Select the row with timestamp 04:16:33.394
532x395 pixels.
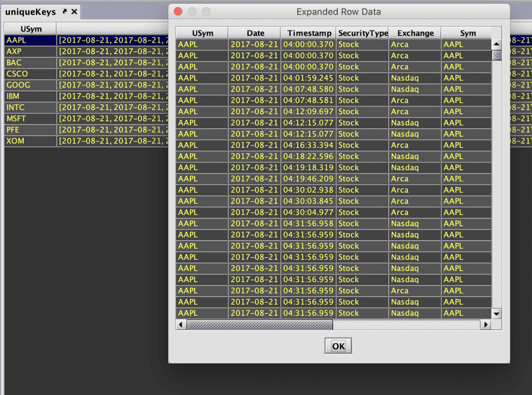pos(308,145)
